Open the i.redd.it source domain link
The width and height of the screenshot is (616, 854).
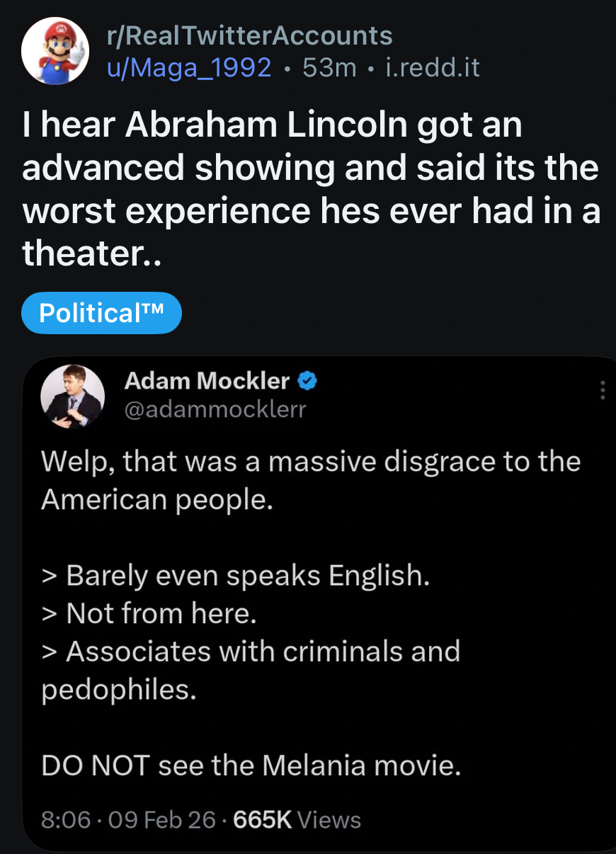point(432,68)
